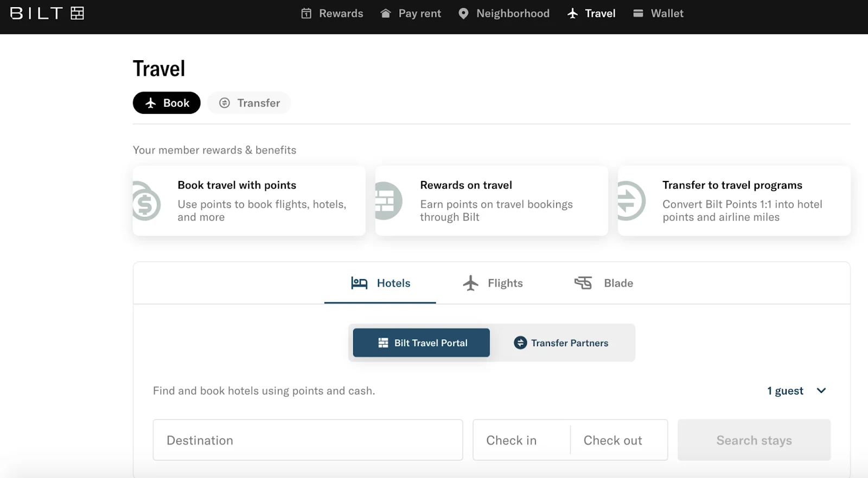The image size is (868, 478).
Task: Click 'Find and book hotels' description text
Action: 264,391
